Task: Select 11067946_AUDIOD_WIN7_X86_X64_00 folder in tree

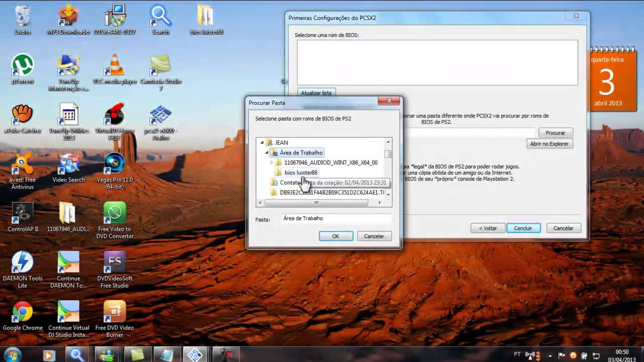Action: (x=331, y=162)
